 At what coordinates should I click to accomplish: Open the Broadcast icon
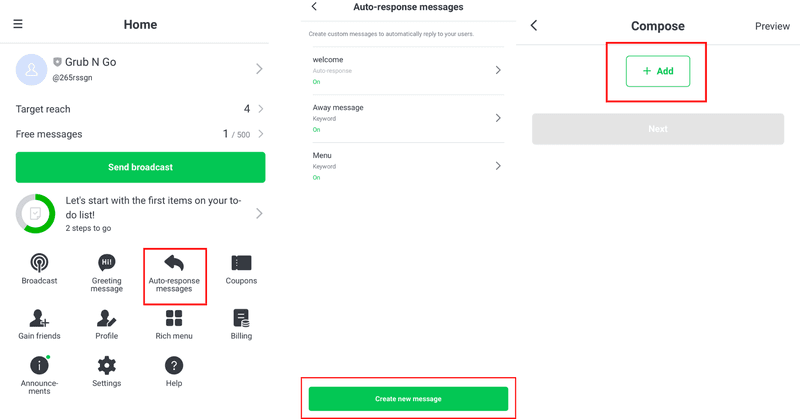pyautogui.click(x=39, y=263)
